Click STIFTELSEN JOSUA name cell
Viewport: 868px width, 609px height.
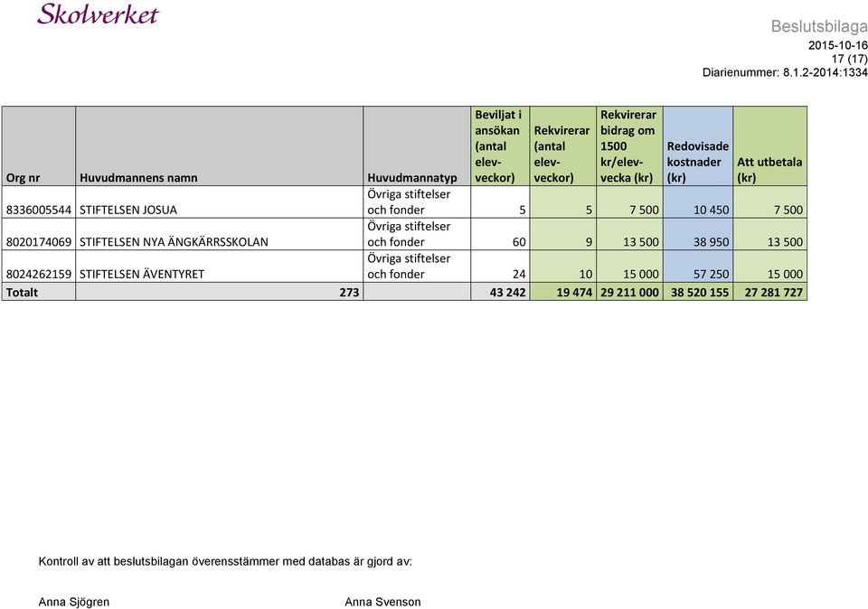pos(219,201)
